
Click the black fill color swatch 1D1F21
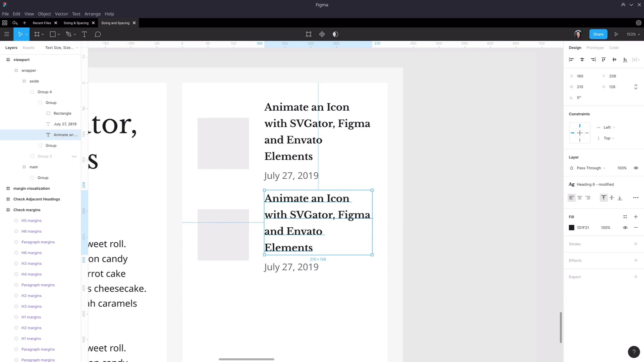tap(572, 228)
